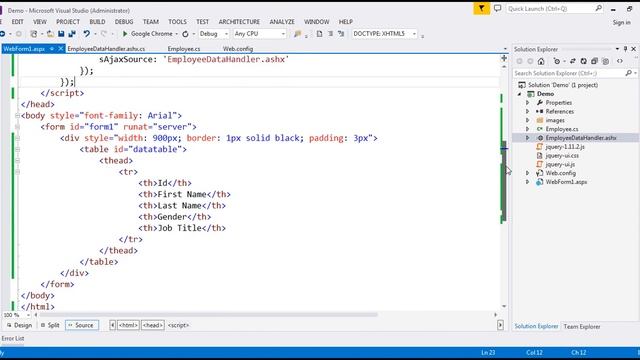Screen dimensions: 640x360
Task: Select WebForm1.aspx in Solution Explorer
Action: (566, 182)
